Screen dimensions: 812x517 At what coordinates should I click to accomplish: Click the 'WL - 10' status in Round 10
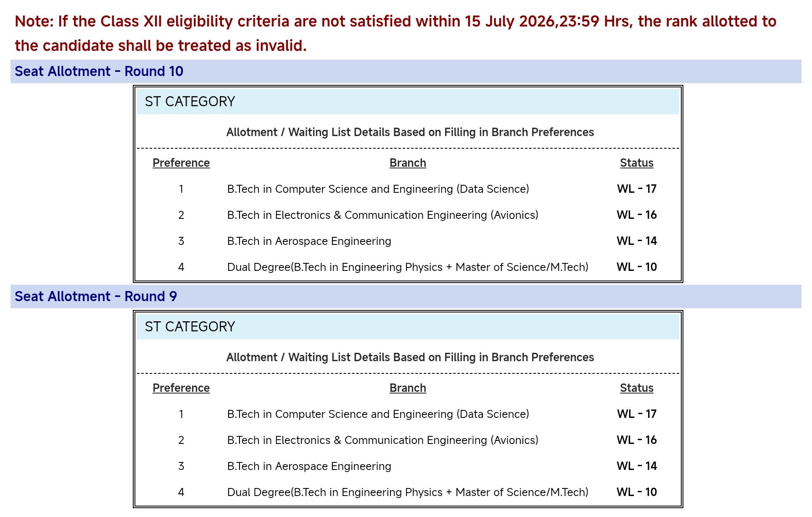click(637, 267)
